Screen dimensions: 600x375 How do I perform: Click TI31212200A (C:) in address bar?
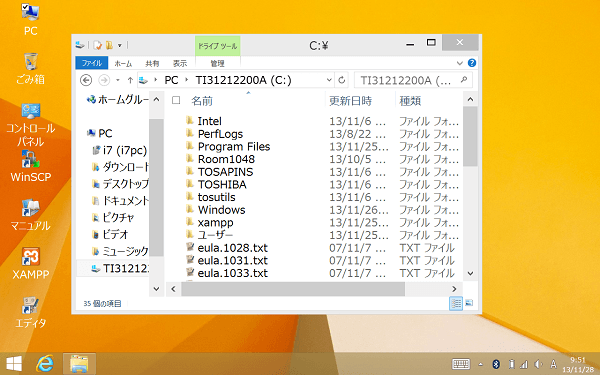point(243,80)
